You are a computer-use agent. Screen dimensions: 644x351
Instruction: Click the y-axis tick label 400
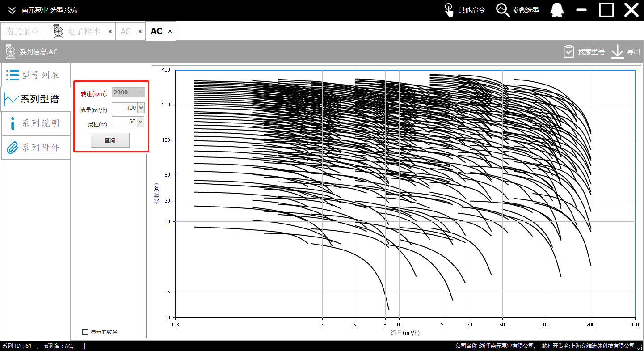tap(166, 70)
